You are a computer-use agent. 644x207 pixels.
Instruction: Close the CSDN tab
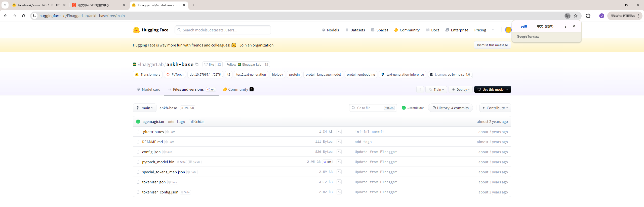[124, 5]
